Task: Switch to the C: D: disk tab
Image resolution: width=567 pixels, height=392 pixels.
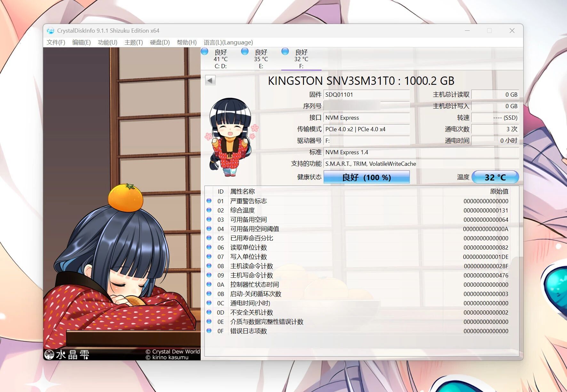Action: pyautogui.click(x=221, y=59)
